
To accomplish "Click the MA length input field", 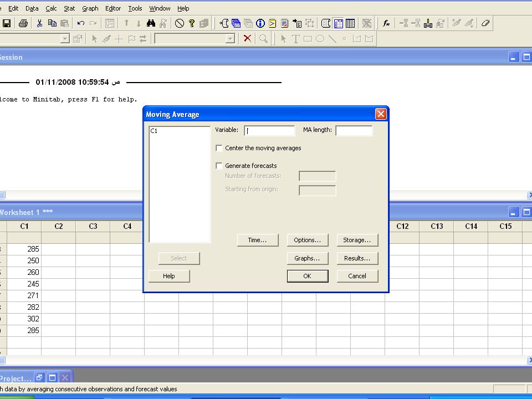I will (x=354, y=131).
